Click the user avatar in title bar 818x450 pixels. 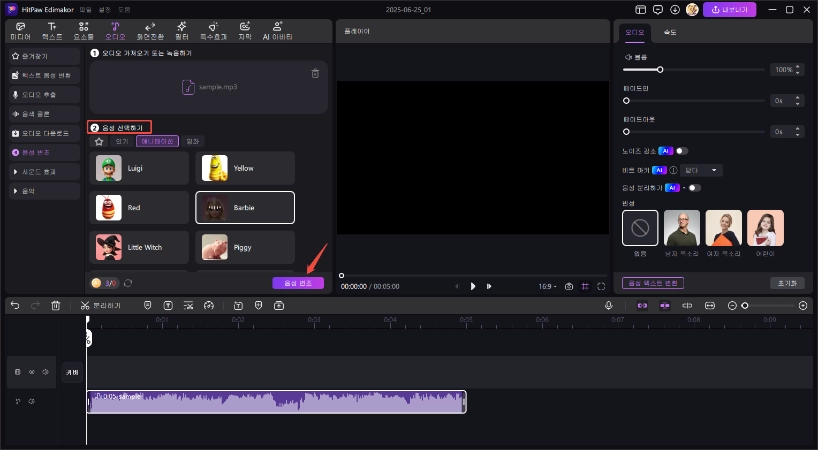692,9
